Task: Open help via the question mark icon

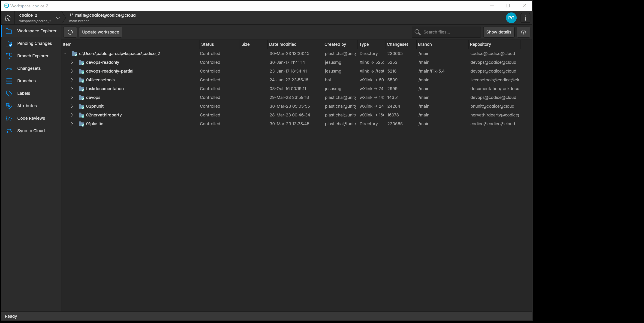Action: [523, 32]
